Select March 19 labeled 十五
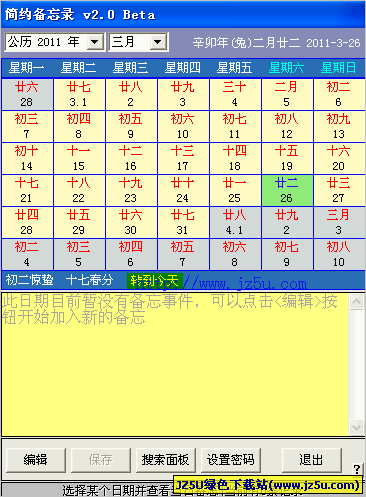Screen dimensions: 366x497 click(287, 158)
